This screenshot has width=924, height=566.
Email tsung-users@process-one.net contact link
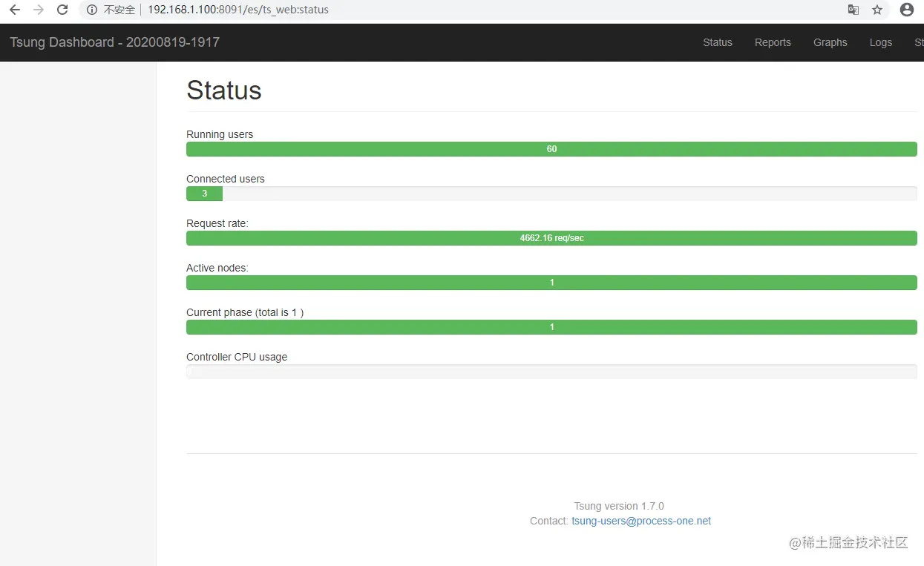[641, 521]
